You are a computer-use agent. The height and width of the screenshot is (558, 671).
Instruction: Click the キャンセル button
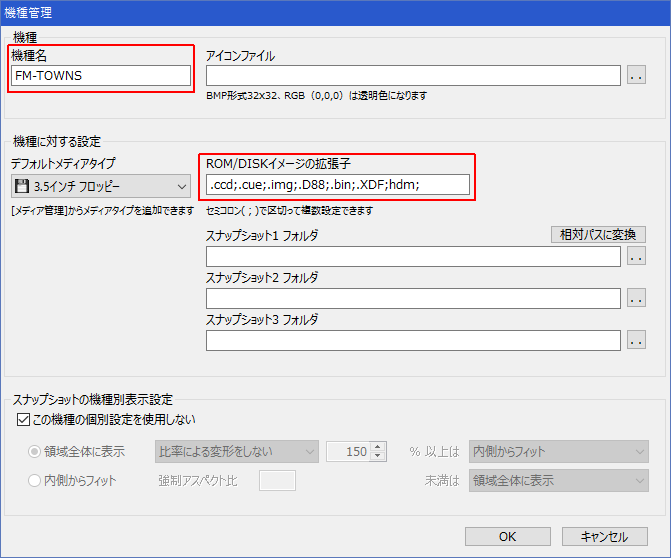coord(605,537)
